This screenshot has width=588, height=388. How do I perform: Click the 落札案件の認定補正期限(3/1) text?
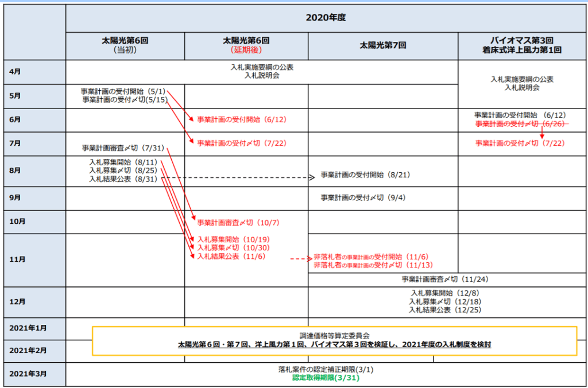(326, 370)
